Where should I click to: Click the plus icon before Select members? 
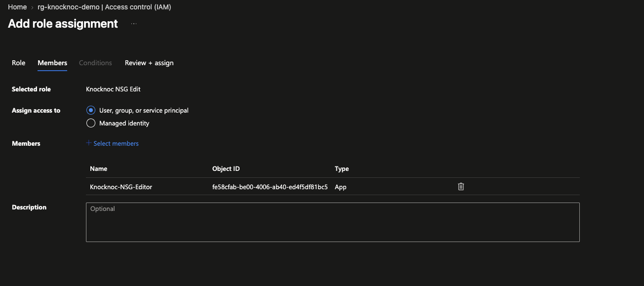point(89,143)
